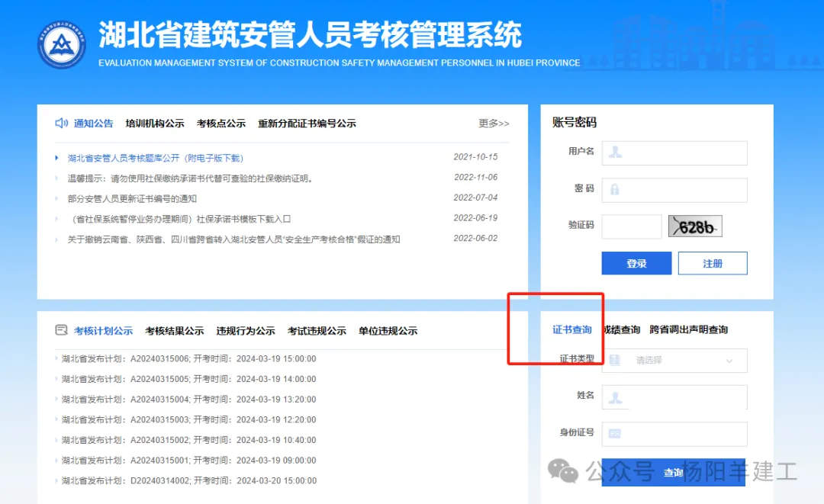The image size is (824, 504).
Task: Click the 查询 button
Action: [x=673, y=473]
